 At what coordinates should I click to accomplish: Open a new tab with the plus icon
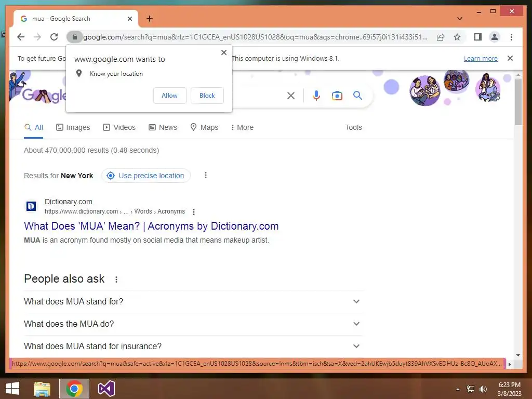pos(150,19)
